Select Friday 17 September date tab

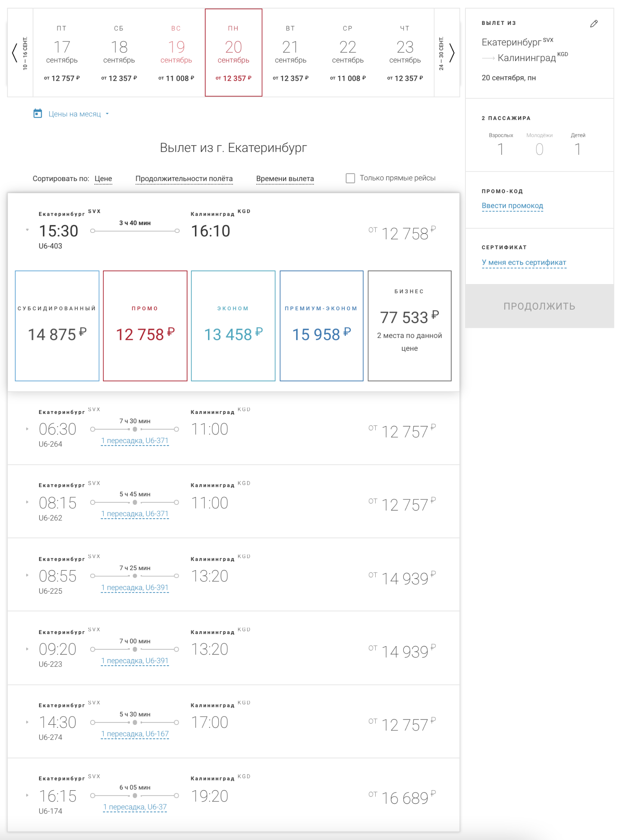[62, 53]
